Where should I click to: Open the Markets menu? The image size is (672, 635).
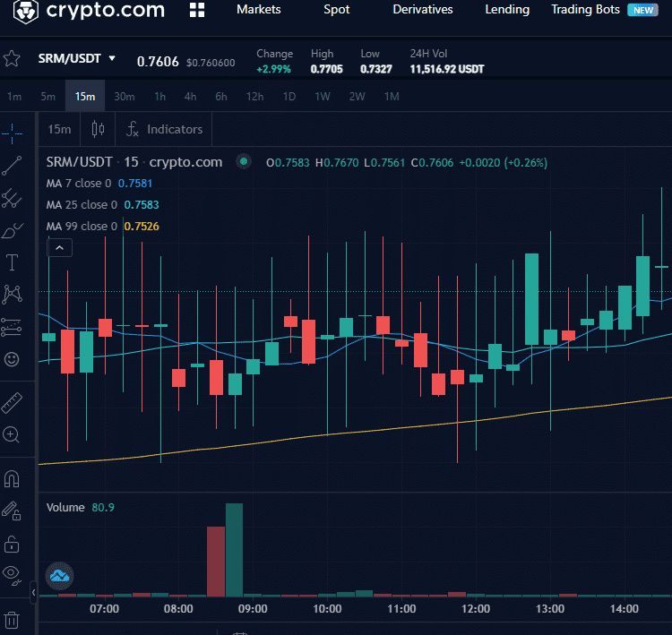pyautogui.click(x=259, y=10)
